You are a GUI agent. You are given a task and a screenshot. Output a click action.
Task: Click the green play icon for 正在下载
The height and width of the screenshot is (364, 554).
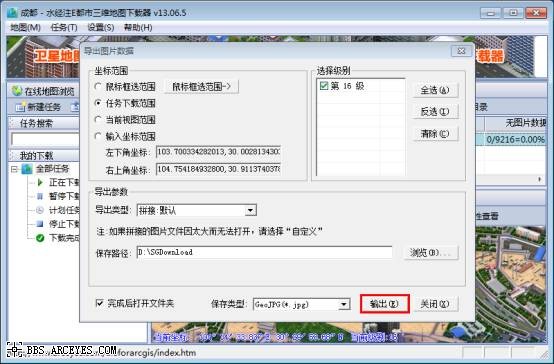click(x=40, y=182)
